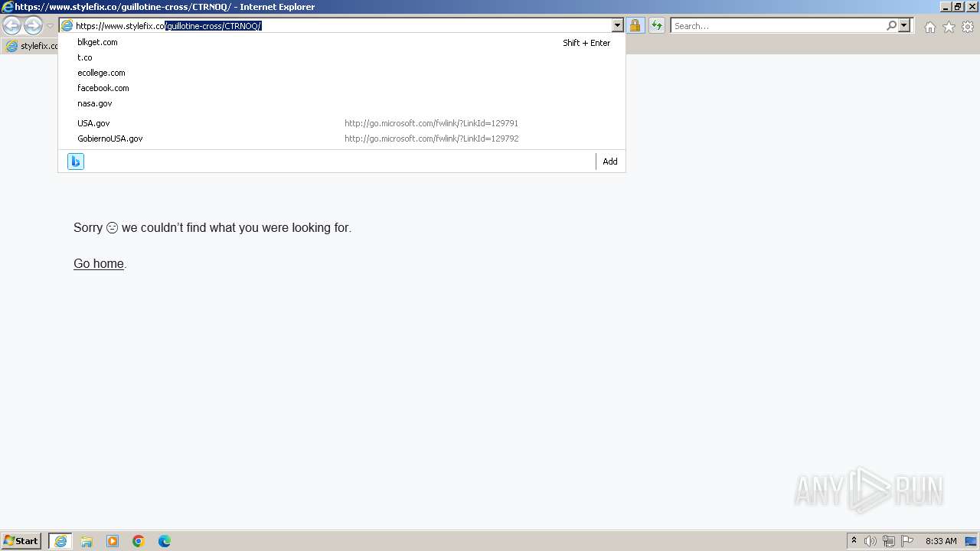Screen dimensions: 980x551
Task: Select nasa.gov suggestion
Action: pyautogui.click(x=341, y=103)
